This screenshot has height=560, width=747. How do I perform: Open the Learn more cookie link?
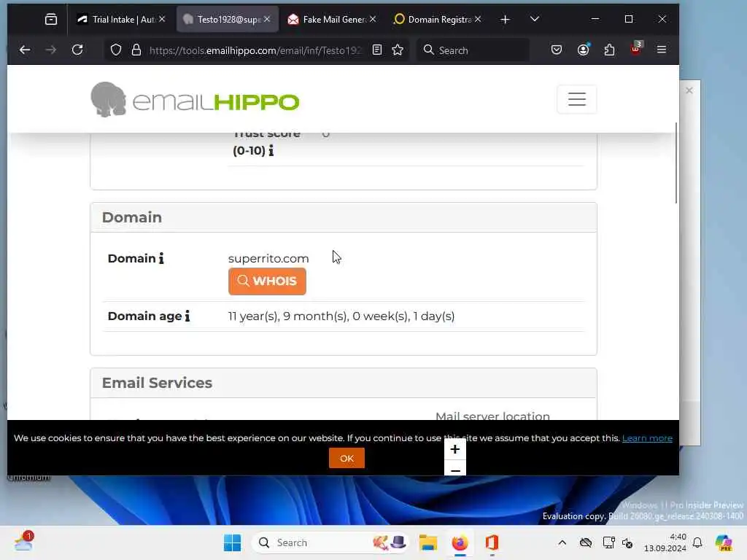647,438
